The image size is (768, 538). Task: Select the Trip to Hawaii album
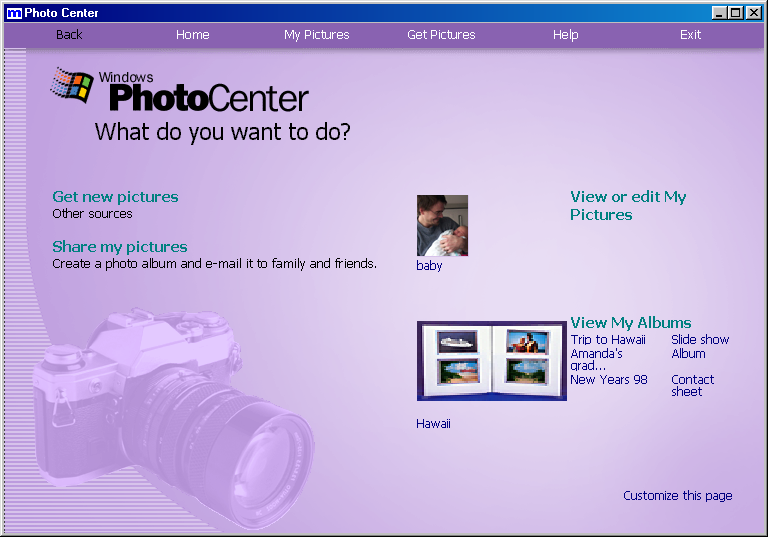coord(608,340)
